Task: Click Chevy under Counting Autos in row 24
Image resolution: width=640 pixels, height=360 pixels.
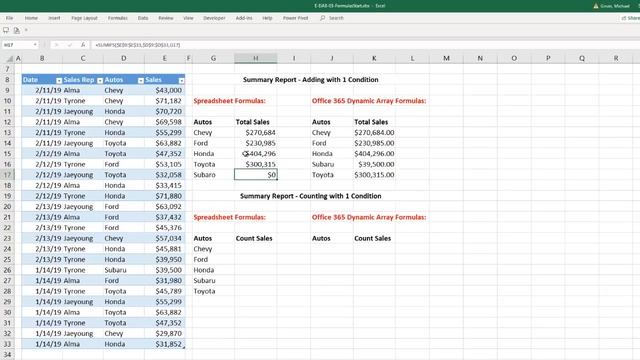Action: coord(213,249)
